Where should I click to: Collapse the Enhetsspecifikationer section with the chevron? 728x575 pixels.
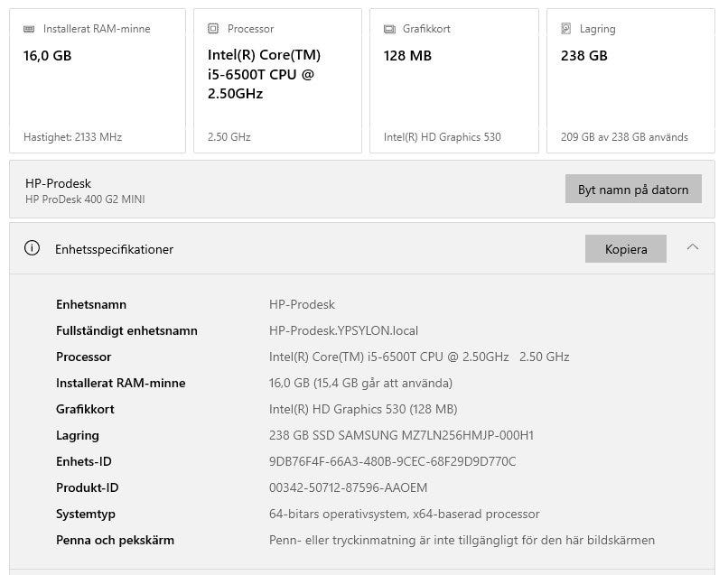pyautogui.click(x=693, y=247)
